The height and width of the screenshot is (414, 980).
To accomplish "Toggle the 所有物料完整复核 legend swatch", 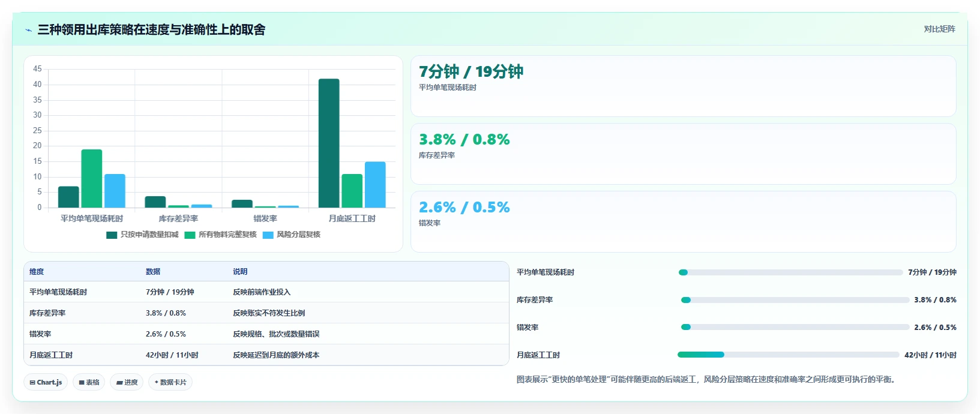I will [190, 235].
